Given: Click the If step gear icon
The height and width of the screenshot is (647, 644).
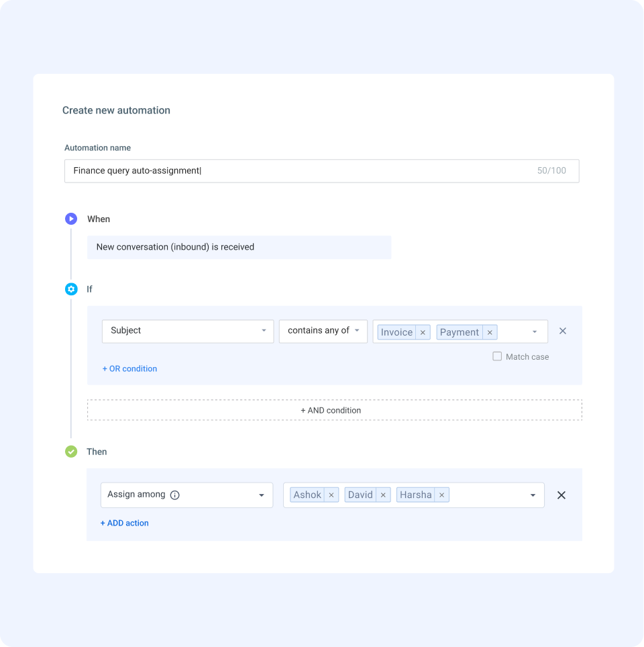Looking at the screenshot, I should pos(71,289).
